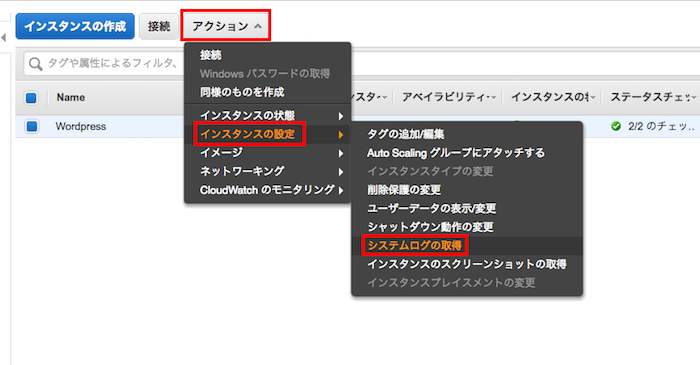Click the search magnifier icon

(35, 64)
